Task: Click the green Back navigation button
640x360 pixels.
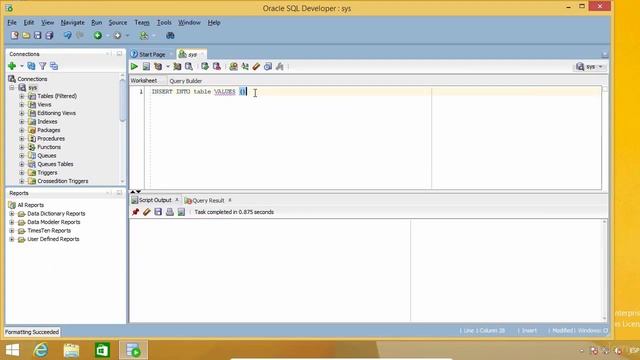Action: [x=98, y=36]
